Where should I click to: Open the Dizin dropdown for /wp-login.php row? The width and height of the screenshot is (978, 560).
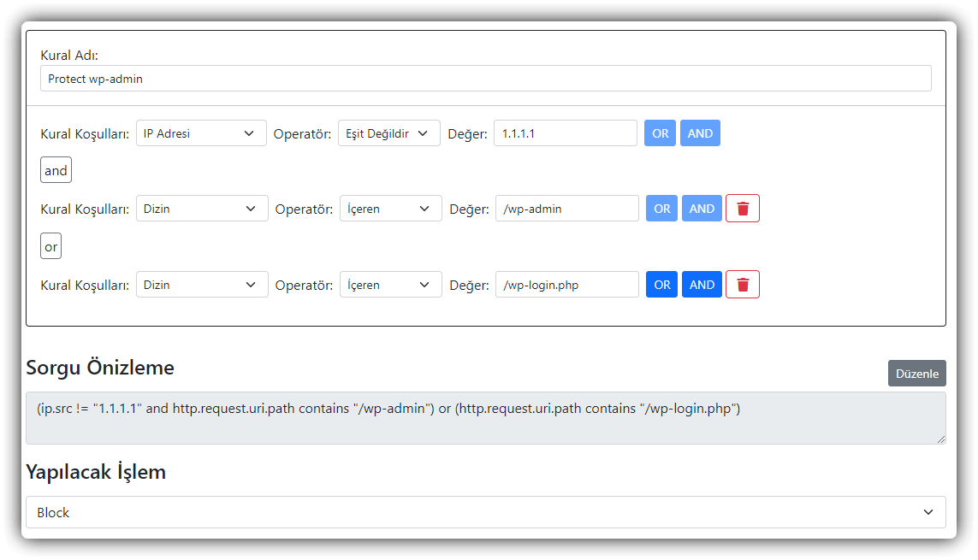point(202,285)
